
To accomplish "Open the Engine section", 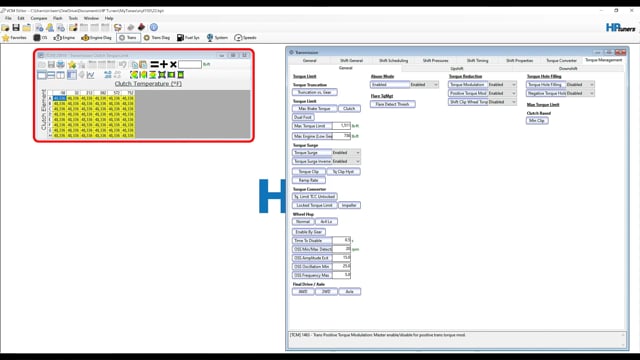I will coord(65,38).
